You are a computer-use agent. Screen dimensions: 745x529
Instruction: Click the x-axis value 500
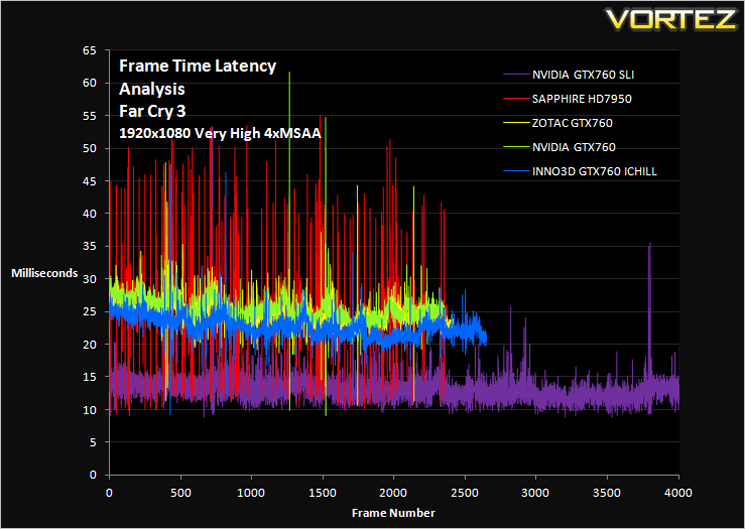(x=180, y=493)
